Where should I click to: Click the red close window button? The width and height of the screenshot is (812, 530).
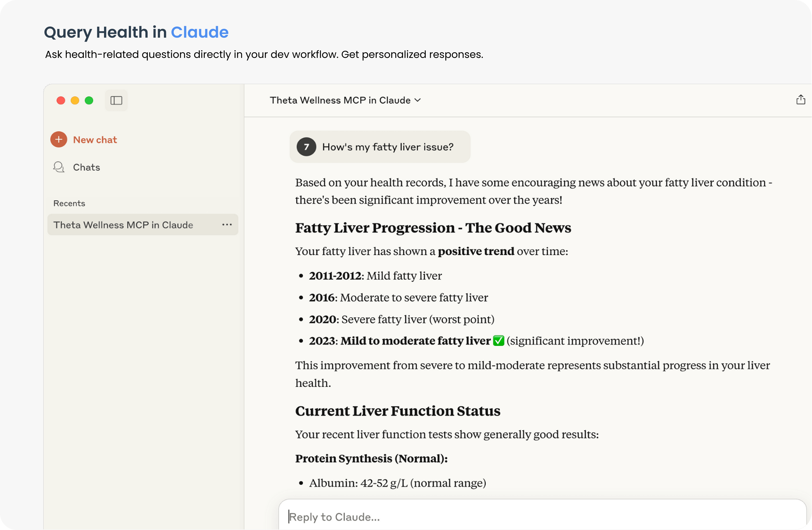61,100
